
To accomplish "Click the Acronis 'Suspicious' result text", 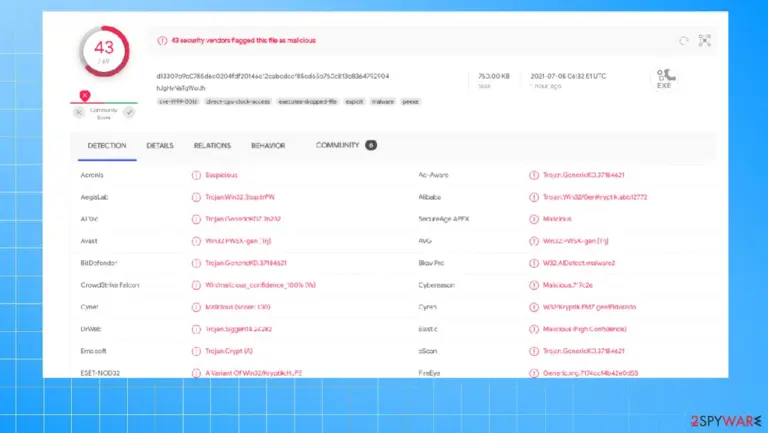I will click(x=221, y=175).
